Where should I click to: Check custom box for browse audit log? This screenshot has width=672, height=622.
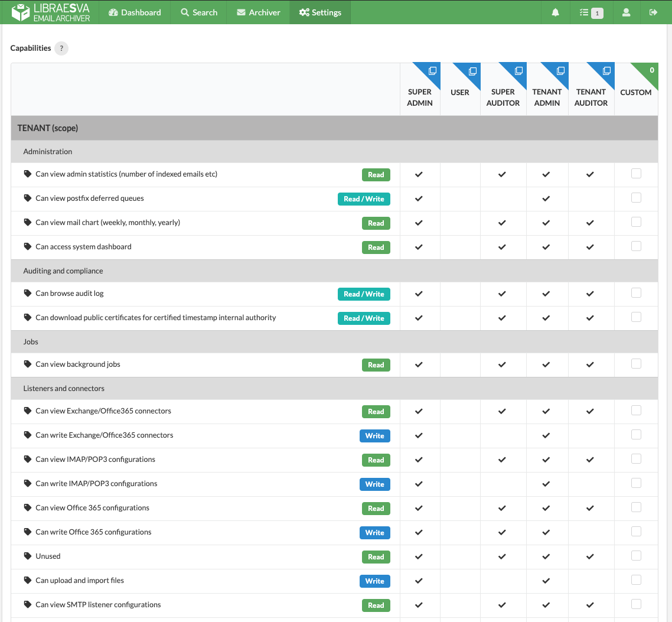point(636,293)
